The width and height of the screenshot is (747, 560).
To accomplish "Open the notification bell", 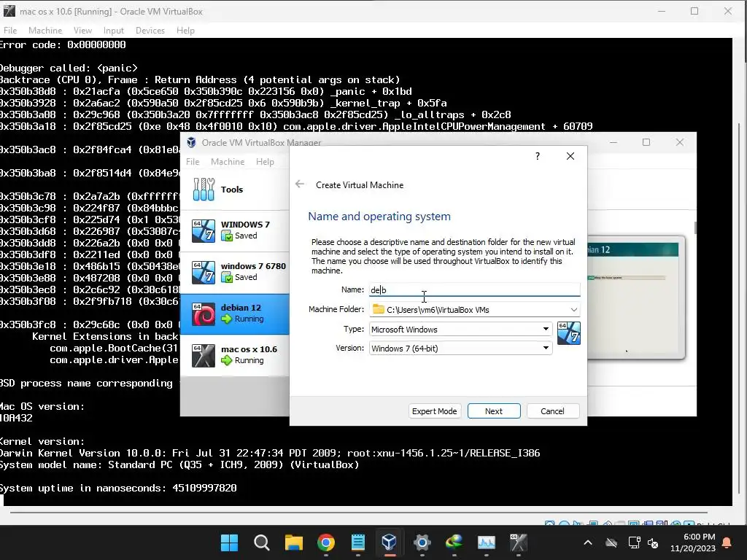I will [727, 542].
